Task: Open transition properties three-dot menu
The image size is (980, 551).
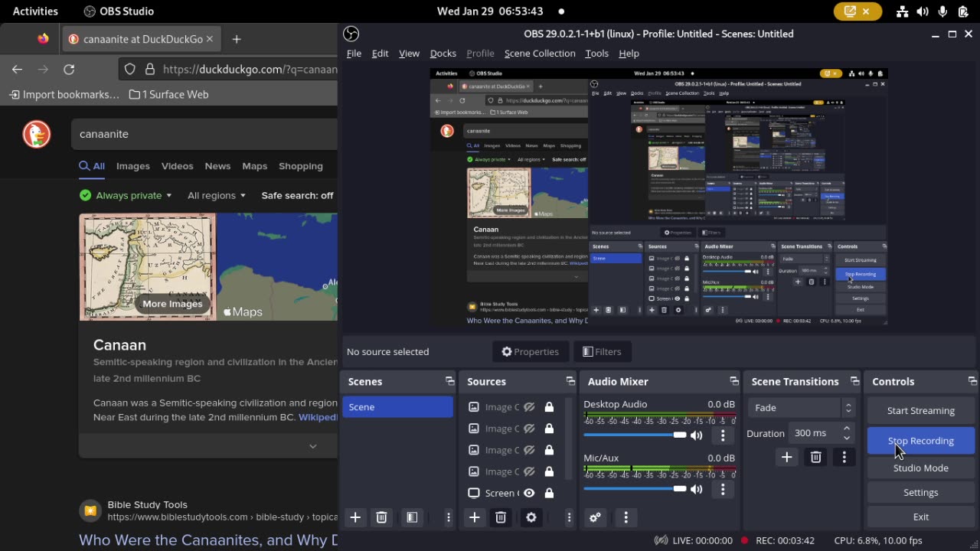Action: point(844,457)
